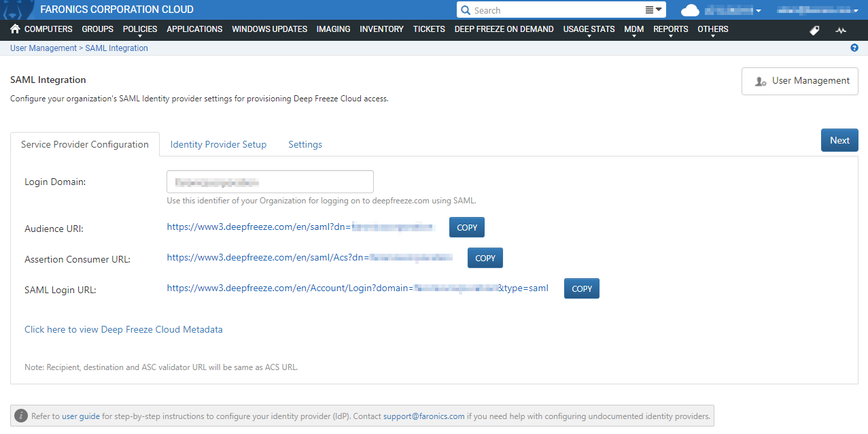The image size is (868, 434).
Task: Click the SAML Integration heading
Action: point(48,80)
